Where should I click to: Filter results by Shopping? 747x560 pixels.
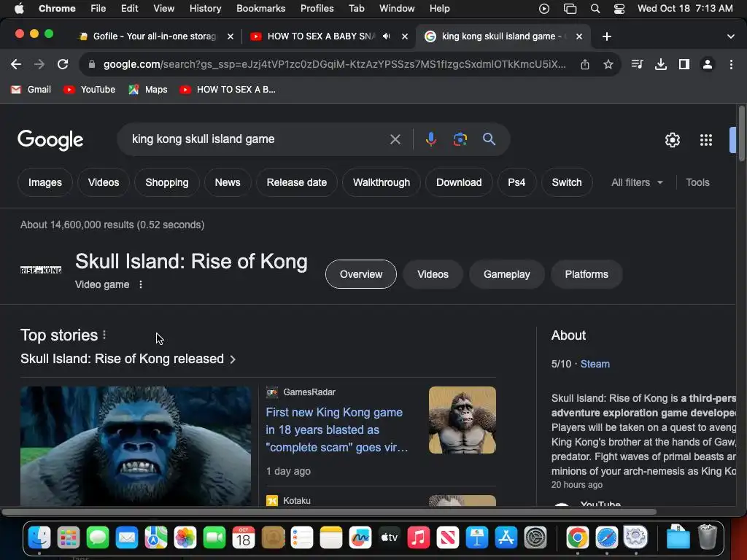[x=167, y=182]
